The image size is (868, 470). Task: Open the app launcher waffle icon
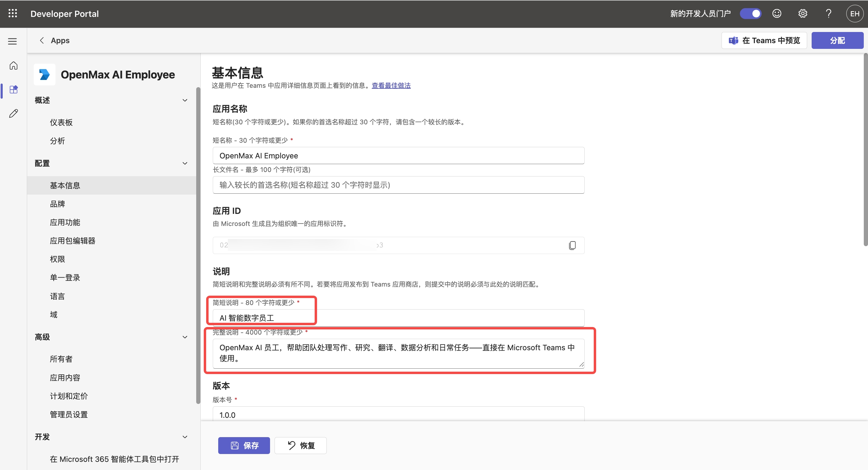coord(13,14)
